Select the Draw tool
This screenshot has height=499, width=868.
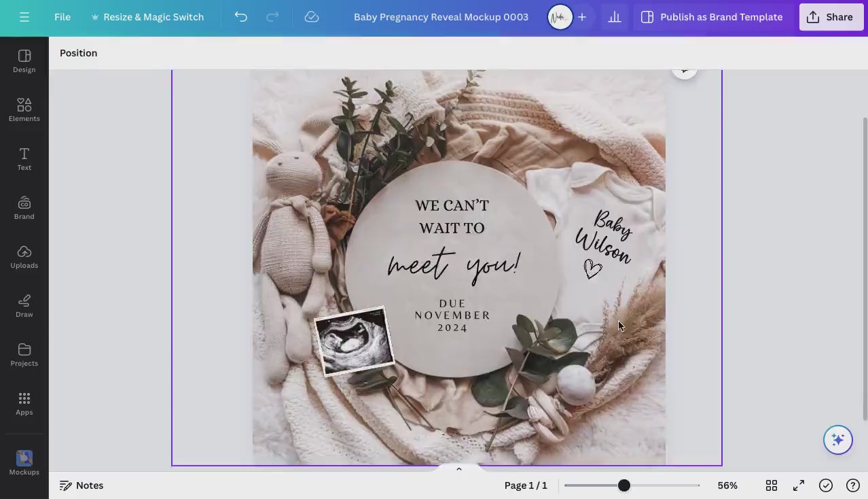click(24, 305)
